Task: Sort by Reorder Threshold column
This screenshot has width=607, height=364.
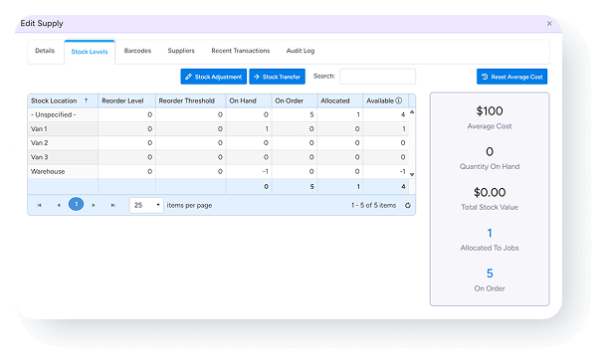Action: (x=191, y=101)
